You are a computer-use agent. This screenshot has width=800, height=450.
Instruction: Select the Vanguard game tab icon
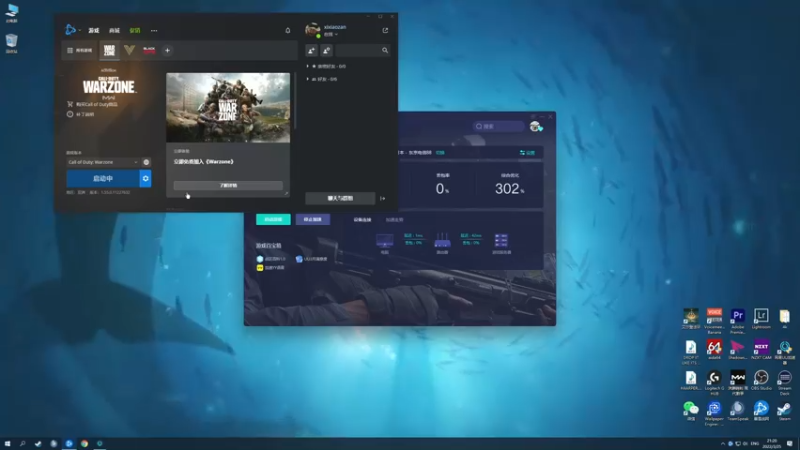coord(130,50)
